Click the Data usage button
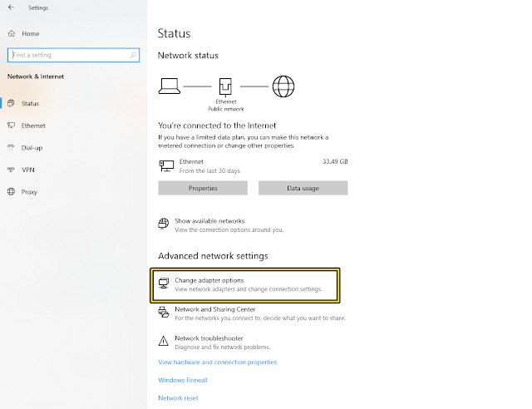This screenshot has height=409, width=532. (303, 188)
